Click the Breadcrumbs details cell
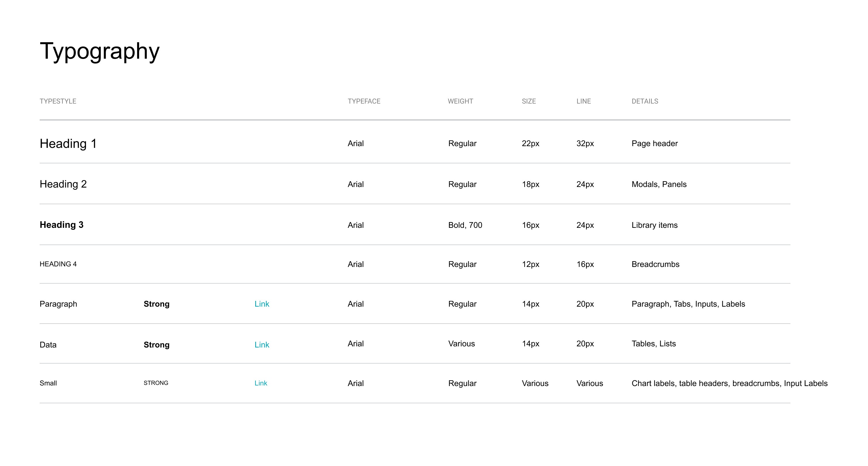 655,264
